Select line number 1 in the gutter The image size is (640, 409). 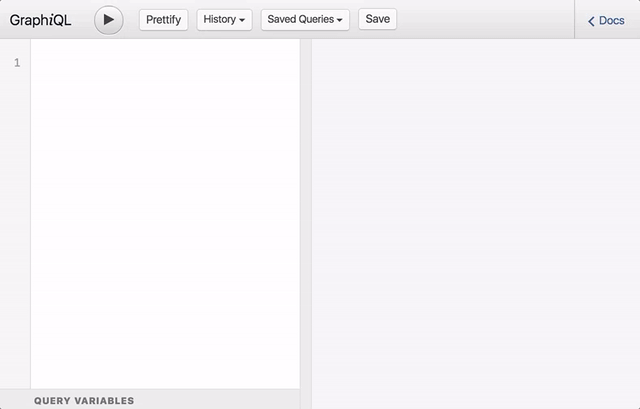pos(16,63)
